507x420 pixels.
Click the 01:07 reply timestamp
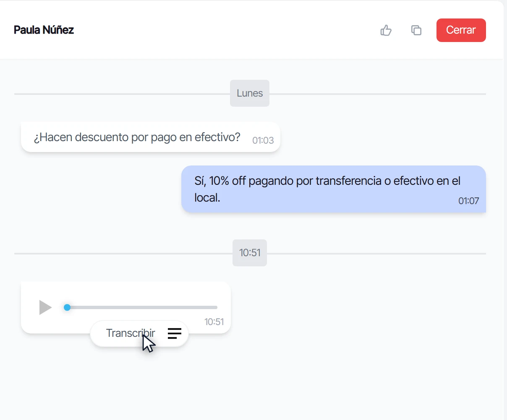tap(468, 201)
